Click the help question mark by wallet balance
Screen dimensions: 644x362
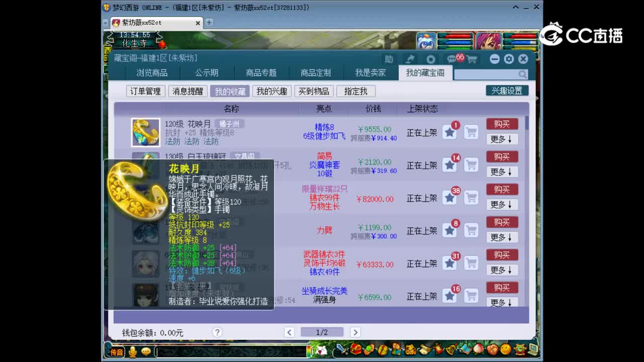pyautogui.click(x=217, y=332)
